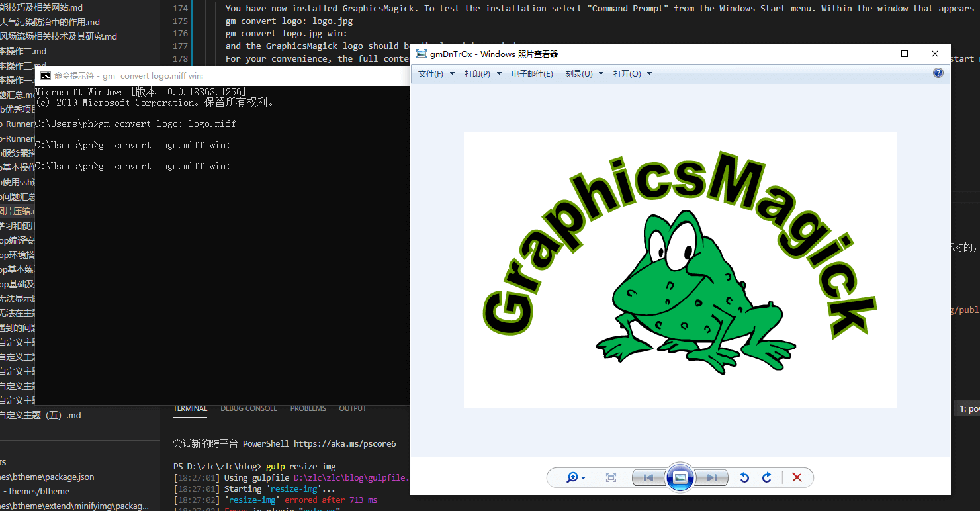The width and height of the screenshot is (980, 511).
Task: Delete the image with red X icon
Action: (797, 477)
